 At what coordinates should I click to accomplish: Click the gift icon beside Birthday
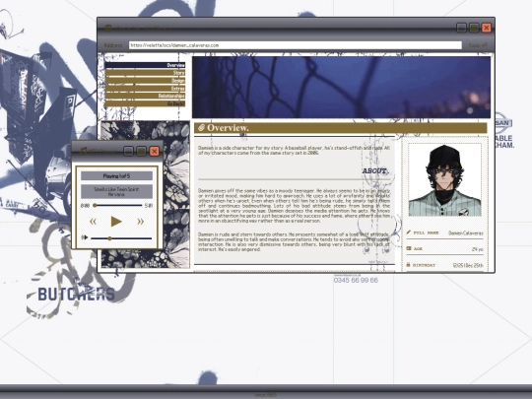(x=408, y=264)
